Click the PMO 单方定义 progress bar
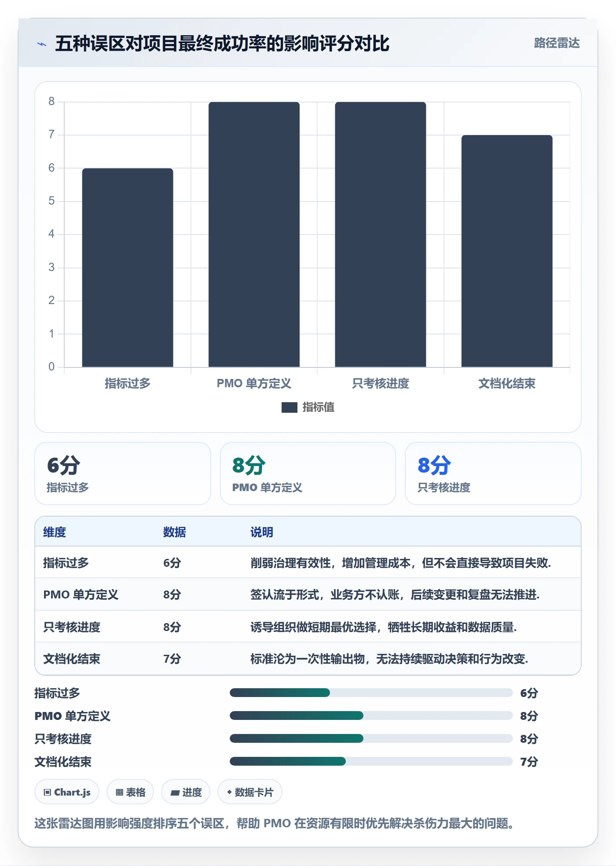The height and width of the screenshot is (866, 616). click(x=371, y=716)
